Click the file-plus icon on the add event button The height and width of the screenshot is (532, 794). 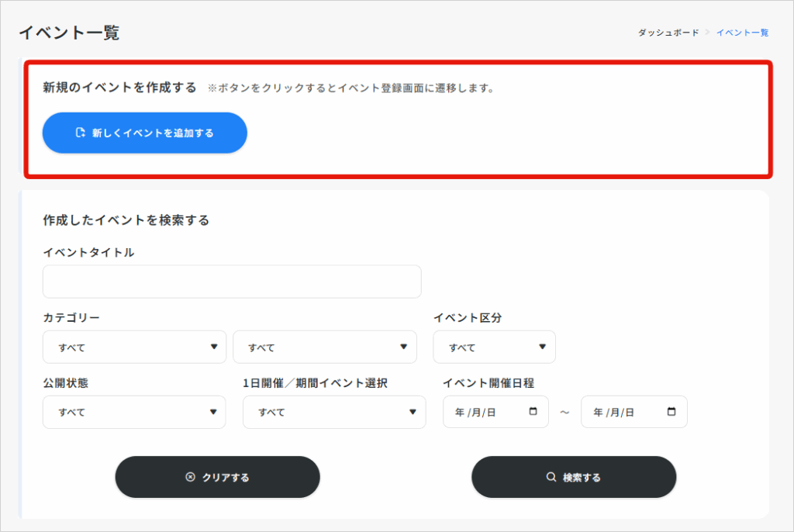point(80,133)
